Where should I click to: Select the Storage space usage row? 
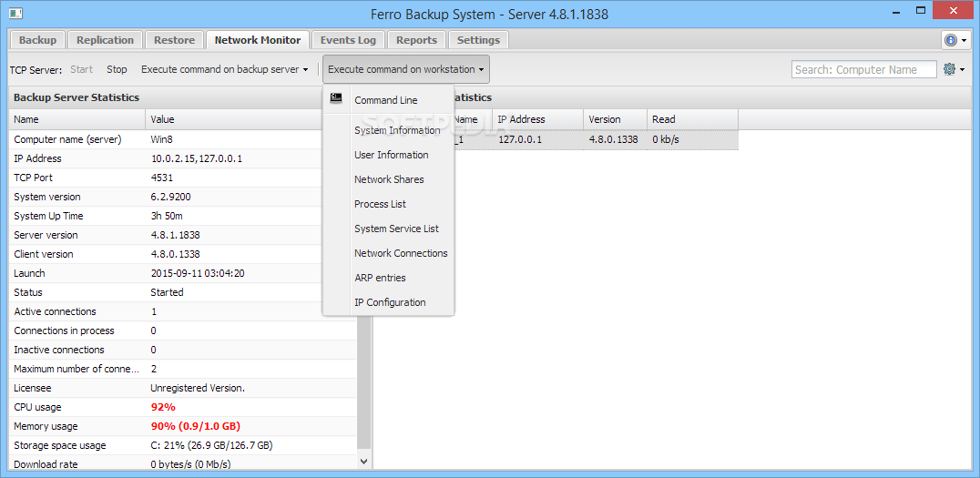click(x=183, y=445)
